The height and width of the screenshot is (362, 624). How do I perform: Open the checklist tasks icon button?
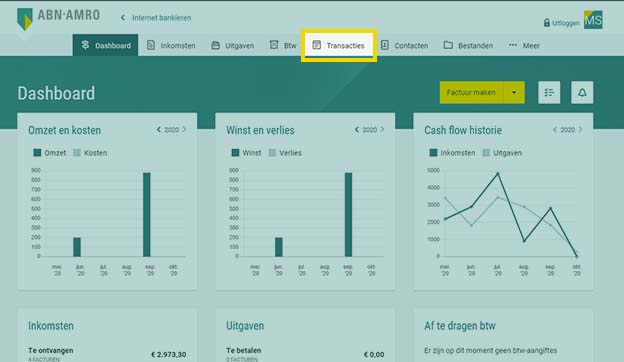[549, 93]
